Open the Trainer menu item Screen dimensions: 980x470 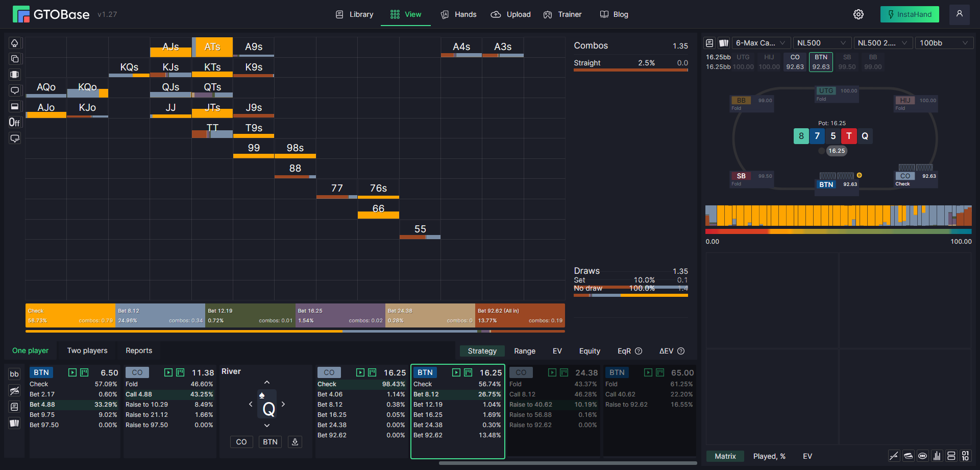click(562, 14)
